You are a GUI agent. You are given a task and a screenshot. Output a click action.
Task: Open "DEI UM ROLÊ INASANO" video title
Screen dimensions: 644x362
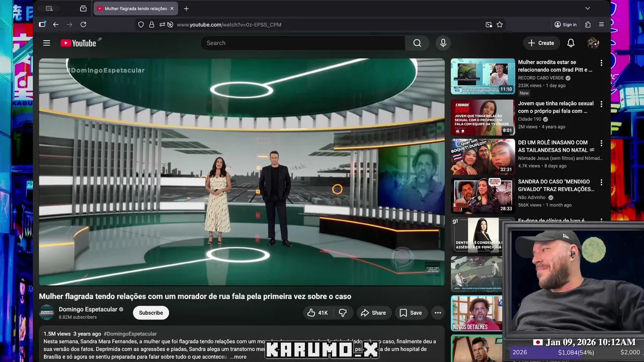click(555, 146)
